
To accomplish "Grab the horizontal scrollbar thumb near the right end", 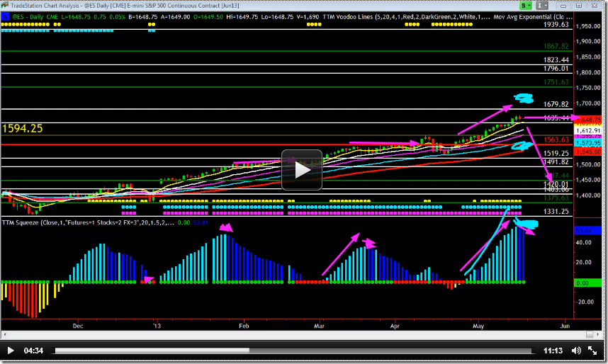I will [590, 334].
